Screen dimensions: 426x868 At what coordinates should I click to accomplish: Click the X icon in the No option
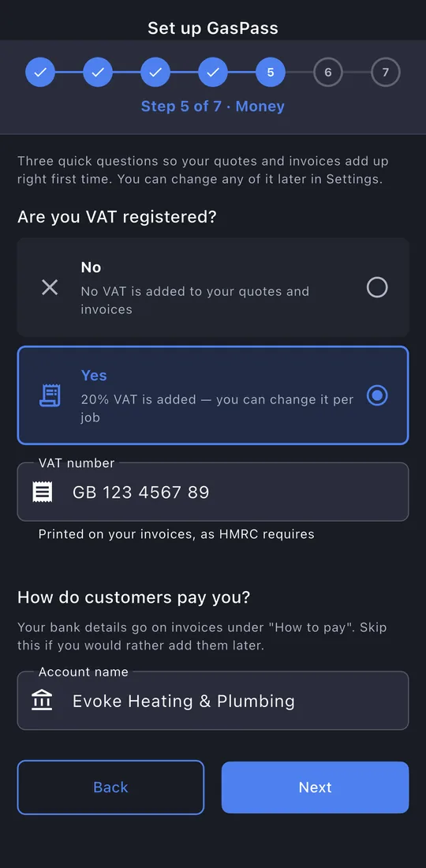50,287
